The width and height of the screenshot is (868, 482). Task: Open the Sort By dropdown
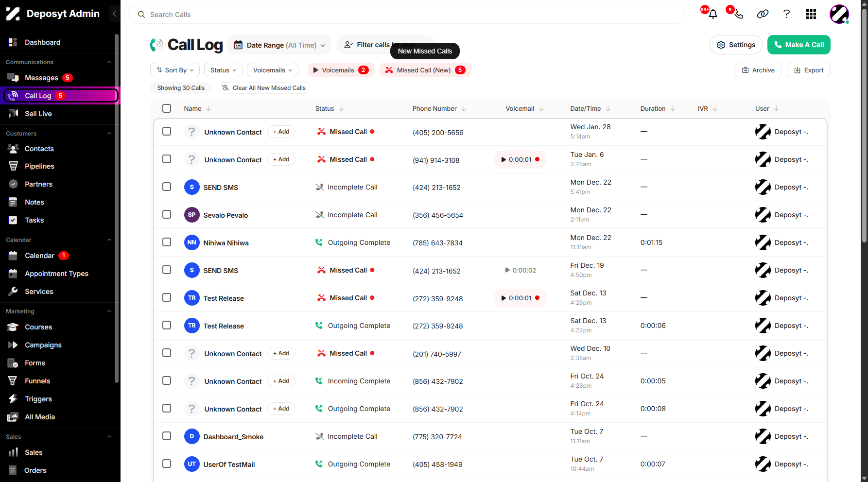pyautogui.click(x=175, y=70)
